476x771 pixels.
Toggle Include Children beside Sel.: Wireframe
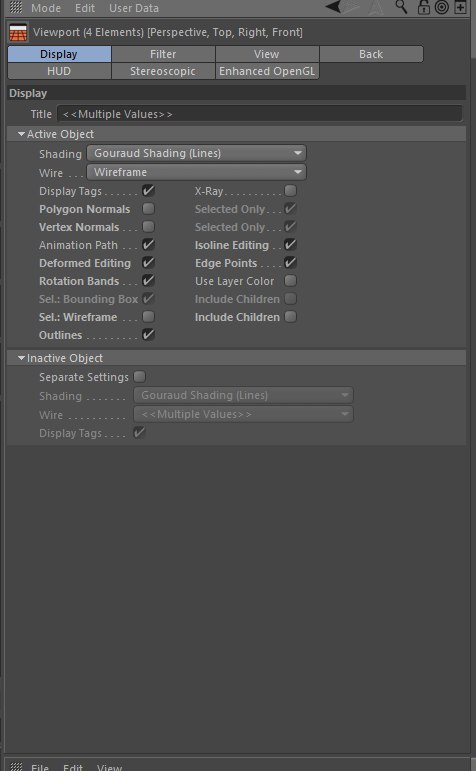(291, 317)
